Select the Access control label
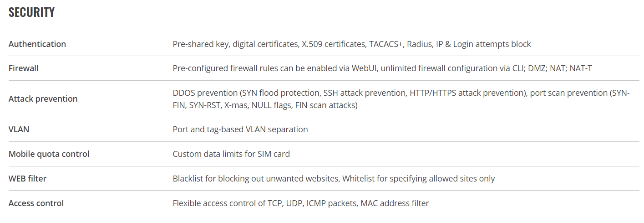644x223 pixels. tap(36, 203)
